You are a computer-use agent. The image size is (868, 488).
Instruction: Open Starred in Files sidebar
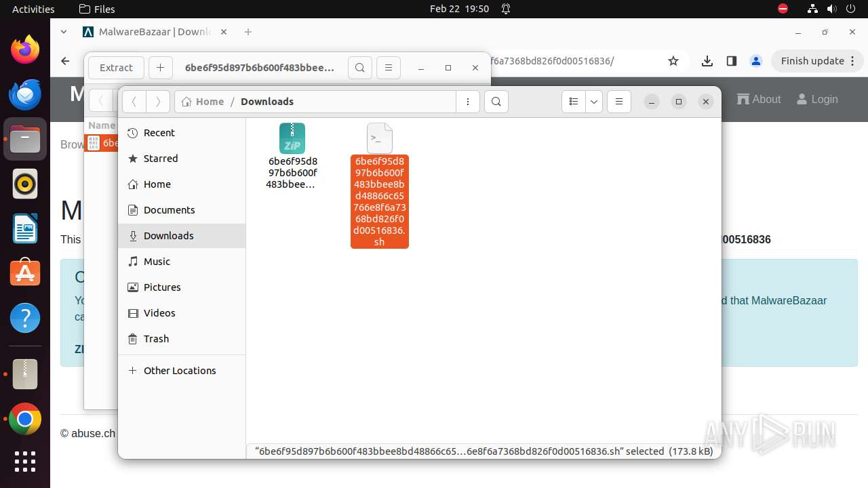182,159
